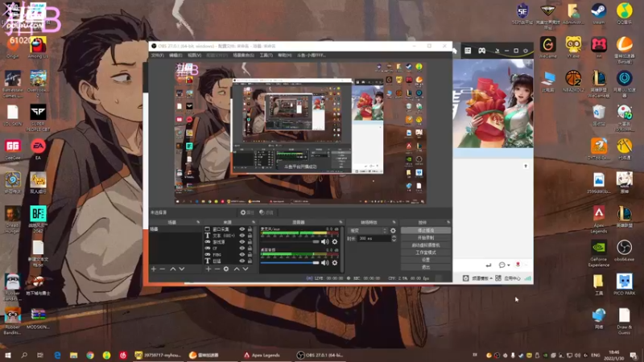This screenshot has height=362, width=644.
Task: Open the GeForce Experience desktop icon
Action: tap(598, 253)
